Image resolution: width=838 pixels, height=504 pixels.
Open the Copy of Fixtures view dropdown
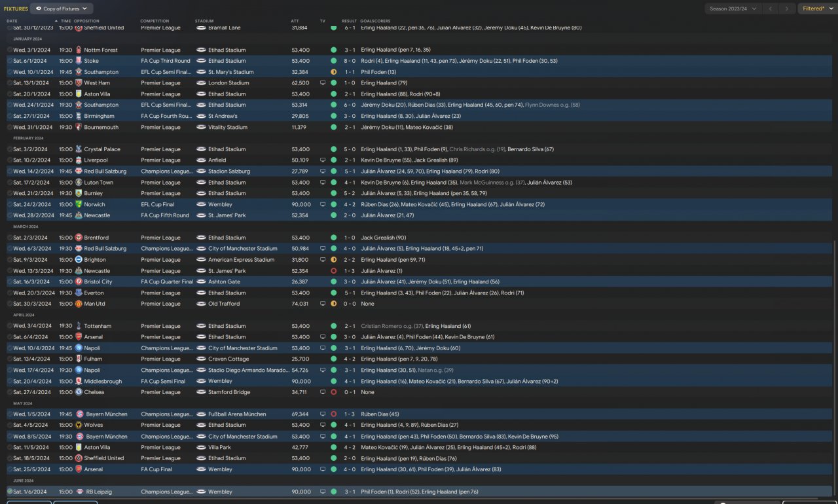point(62,9)
